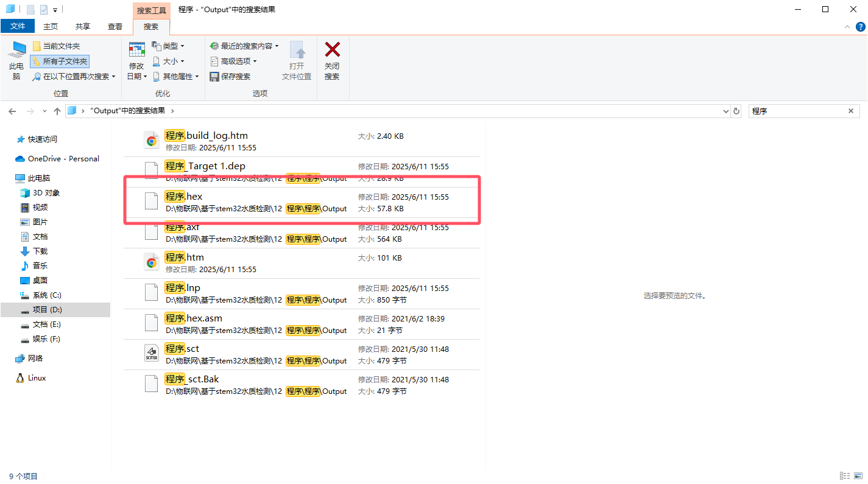Click the up-arrow navigation icon
The image size is (868, 484).
click(57, 111)
